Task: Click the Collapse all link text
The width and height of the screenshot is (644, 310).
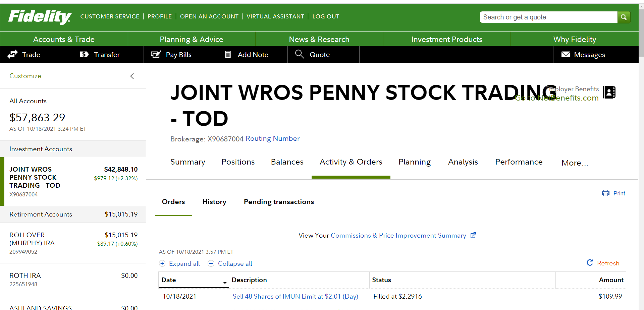Action: click(235, 263)
